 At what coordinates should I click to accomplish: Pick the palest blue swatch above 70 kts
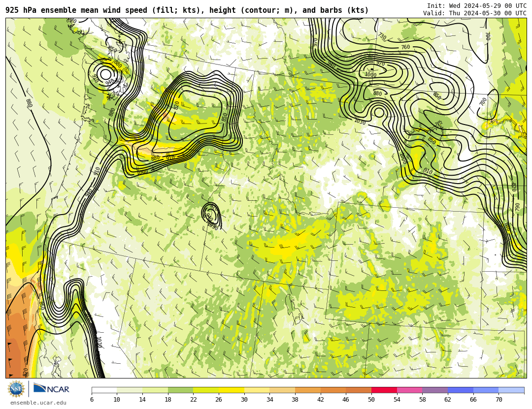511,390
